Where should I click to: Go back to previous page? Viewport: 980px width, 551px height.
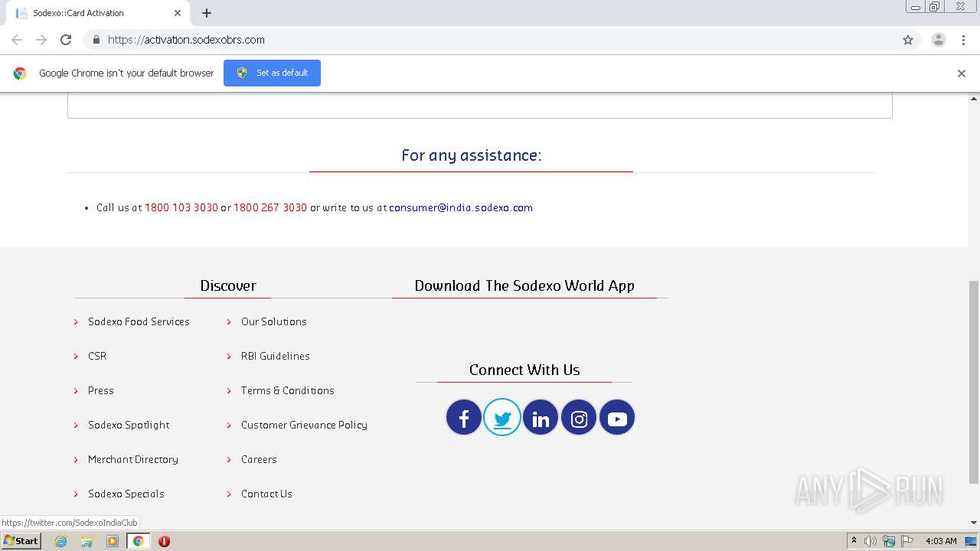tap(17, 40)
